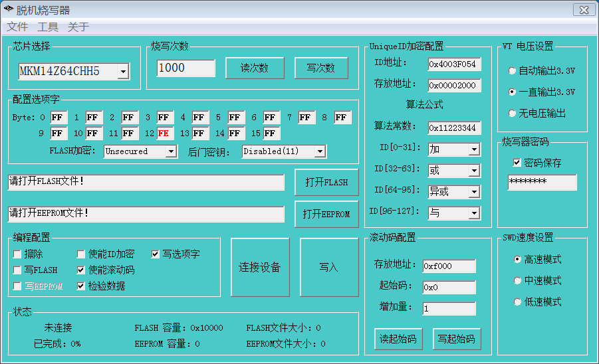
Task: Click the chip icon in the title bar
Action: 8,9
